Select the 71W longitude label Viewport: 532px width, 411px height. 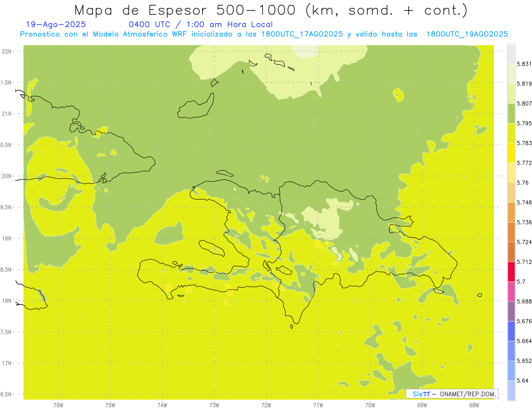click(318, 405)
